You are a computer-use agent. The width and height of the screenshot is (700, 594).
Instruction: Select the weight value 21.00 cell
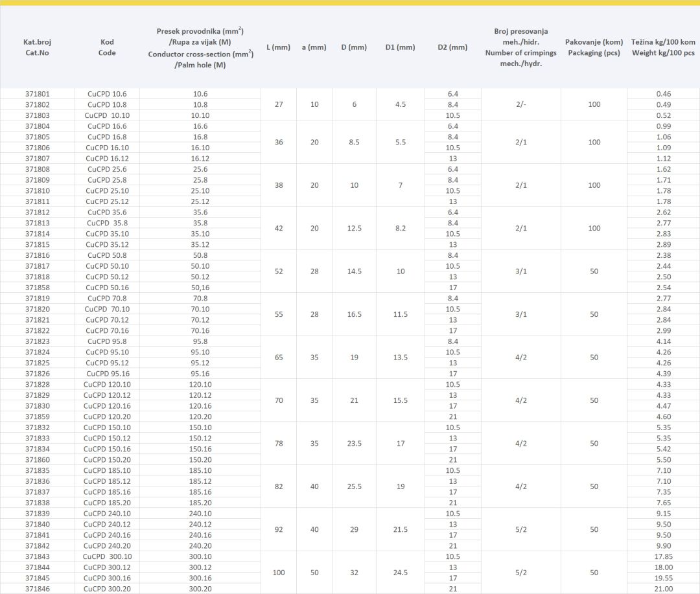coord(663,588)
